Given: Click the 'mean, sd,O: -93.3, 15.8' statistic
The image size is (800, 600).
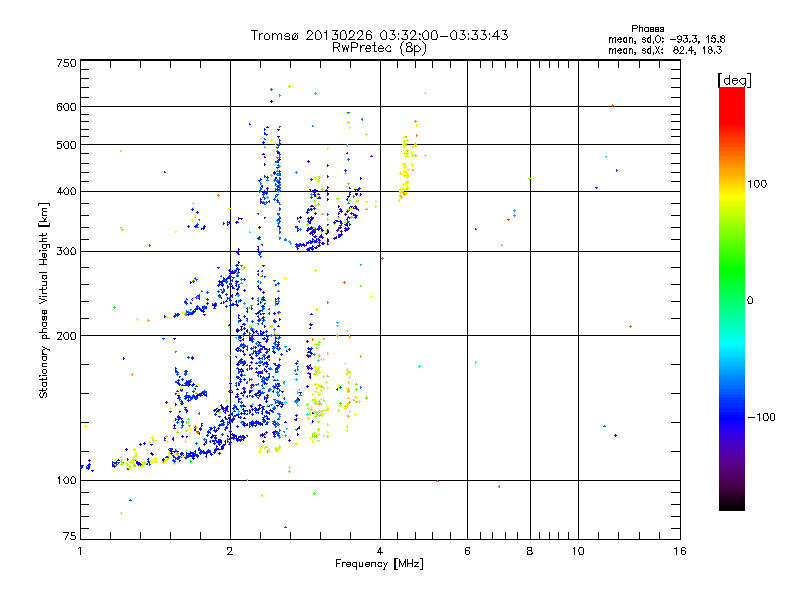Looking at the screenshot, I should [x=666, y=39].
